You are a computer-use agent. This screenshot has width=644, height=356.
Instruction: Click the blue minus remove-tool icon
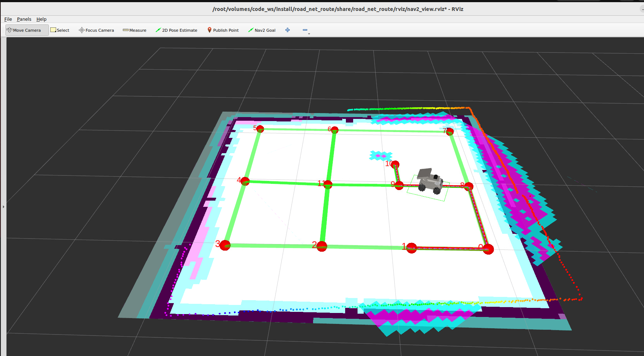pyautogui.click(x=305, y=30)
